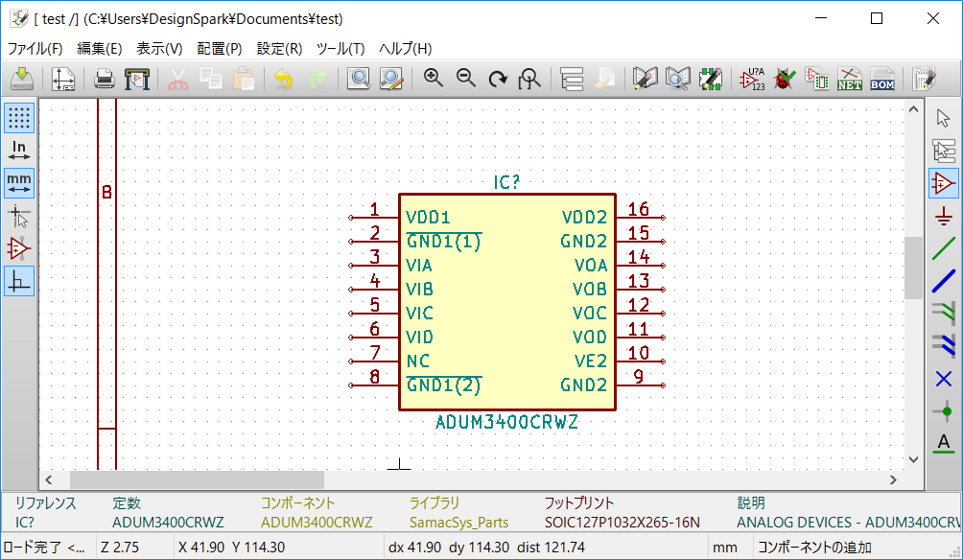The height and width of the screenshot is (560, 963).
Task: Open the plot schematic tool
Action: [137, 79]
